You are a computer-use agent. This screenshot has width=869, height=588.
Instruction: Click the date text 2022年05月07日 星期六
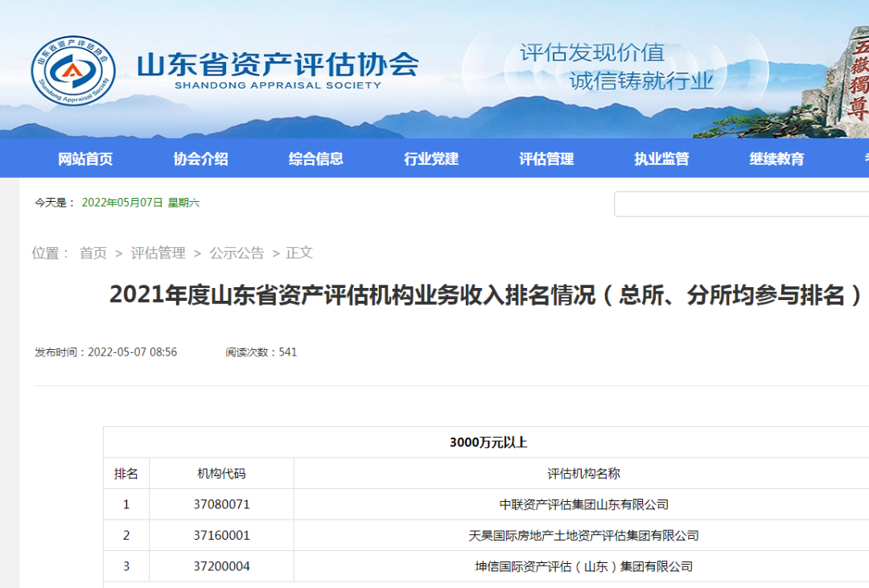(x=140, y=203)
